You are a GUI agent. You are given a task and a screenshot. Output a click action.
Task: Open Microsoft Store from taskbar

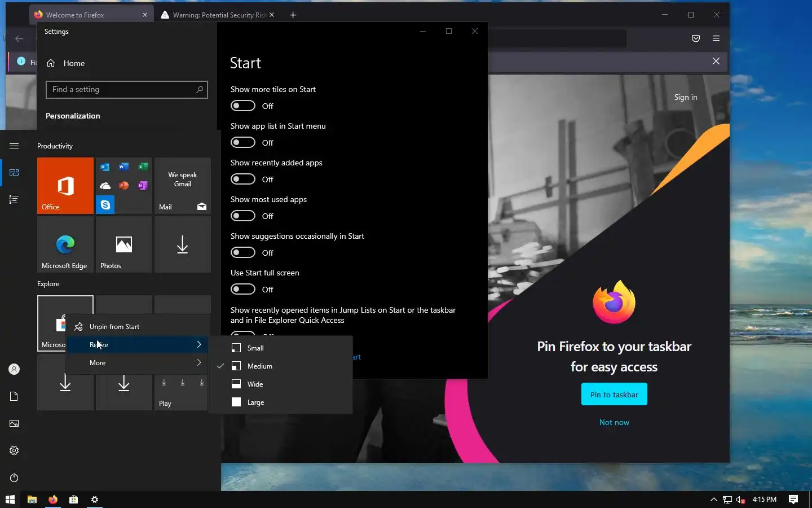[x=73, y=500]
